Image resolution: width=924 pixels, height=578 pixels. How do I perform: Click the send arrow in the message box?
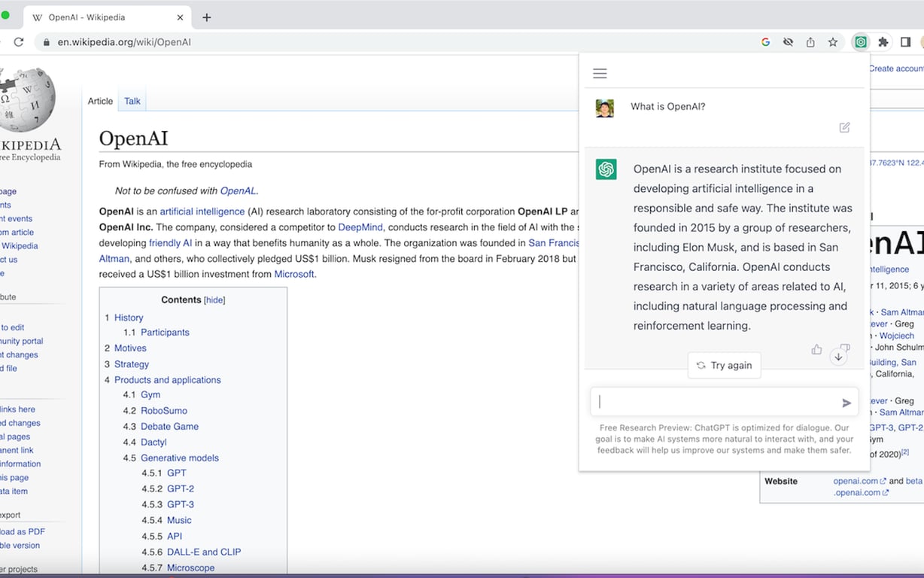[x=846, y=402]
